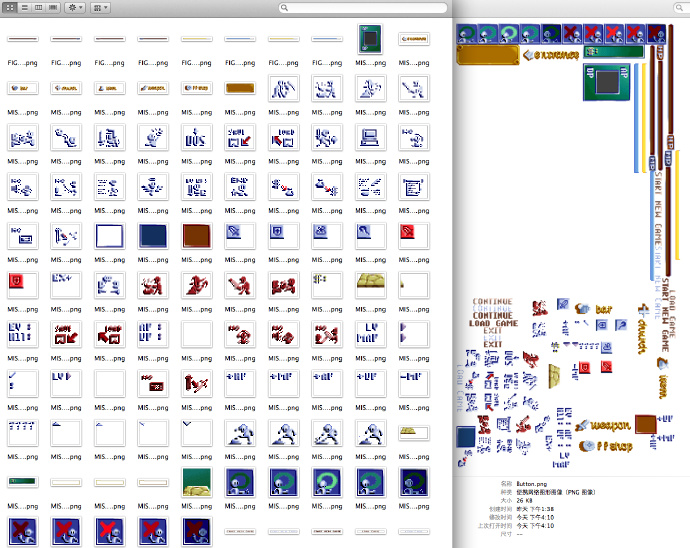Switch Finder to icon view

point(10,7)
